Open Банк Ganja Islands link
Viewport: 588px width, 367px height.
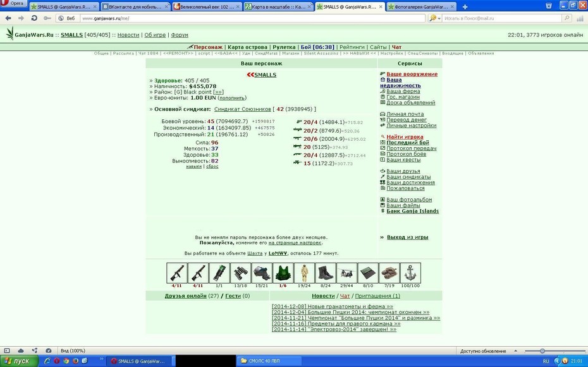[x=412, y=211]
